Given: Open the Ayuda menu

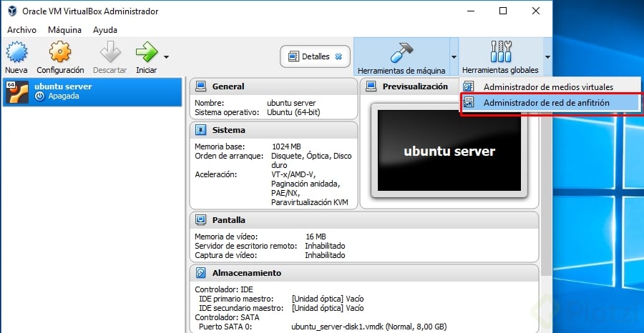Looking at the screenshot, I should point(105,30).
